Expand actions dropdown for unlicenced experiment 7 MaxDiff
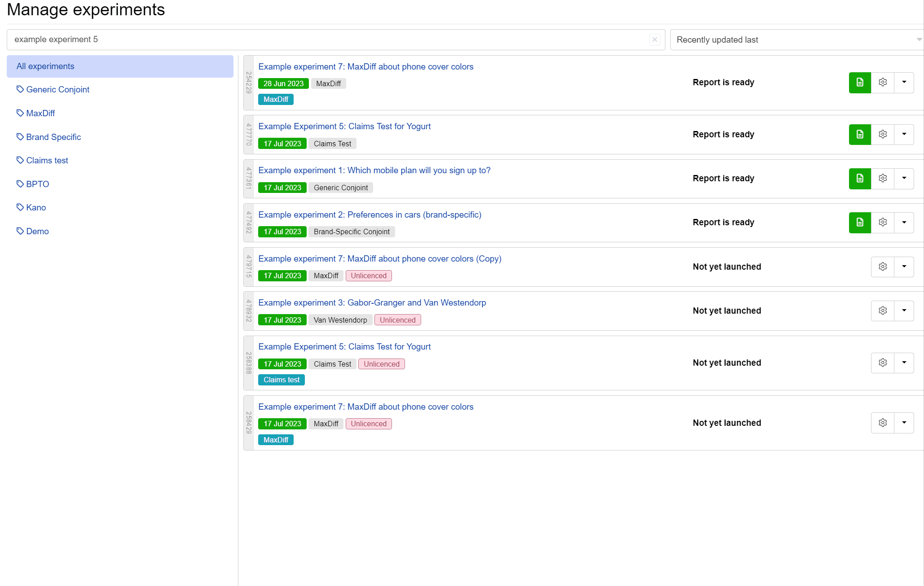Image resolution: width=924 pixels, height=586 pixels. (x=904, y=423)
